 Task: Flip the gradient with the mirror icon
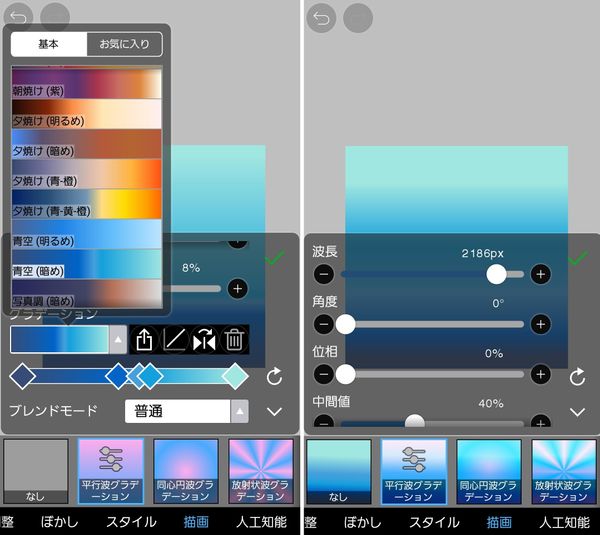[204, 339]
